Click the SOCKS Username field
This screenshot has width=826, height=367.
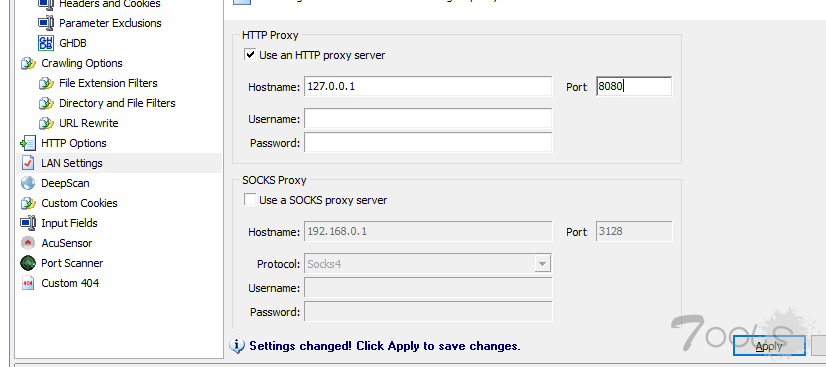coord(428,287)
